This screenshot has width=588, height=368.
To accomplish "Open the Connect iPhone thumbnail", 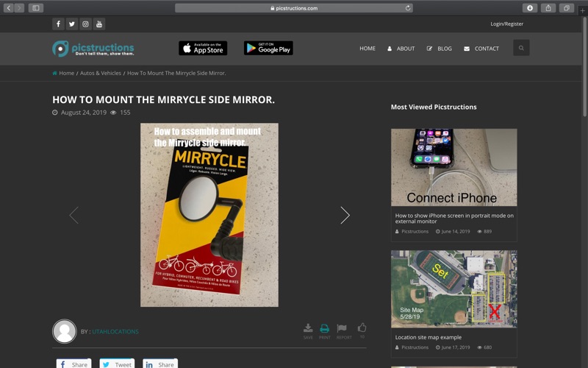I will (x=453, y=167).
